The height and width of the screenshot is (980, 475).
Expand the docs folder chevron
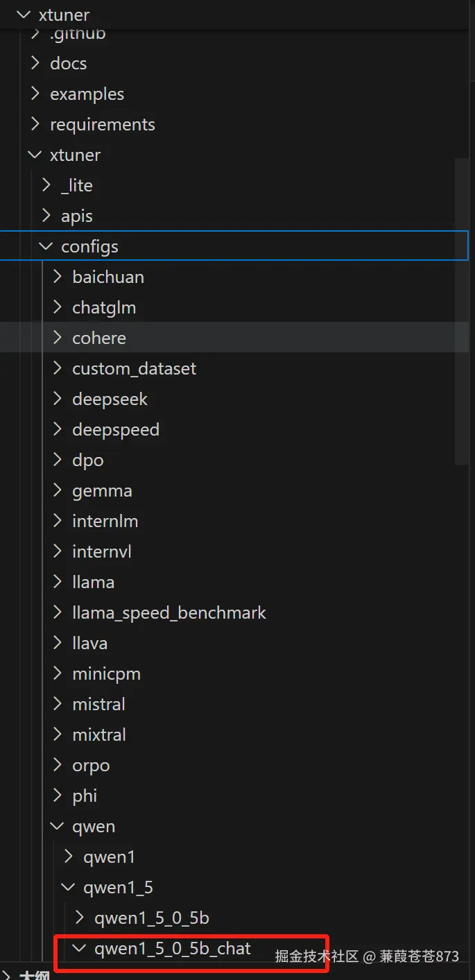(35, 63)
